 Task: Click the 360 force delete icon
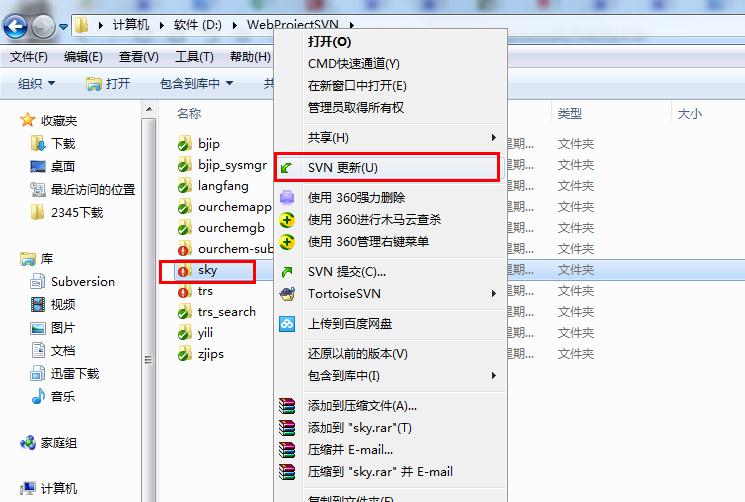(x=287, y=197)
